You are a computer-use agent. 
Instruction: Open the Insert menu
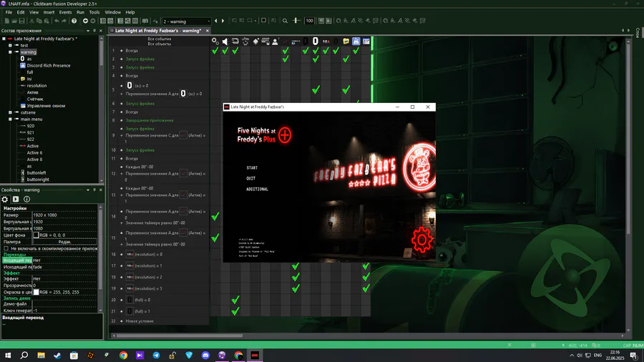49,12
